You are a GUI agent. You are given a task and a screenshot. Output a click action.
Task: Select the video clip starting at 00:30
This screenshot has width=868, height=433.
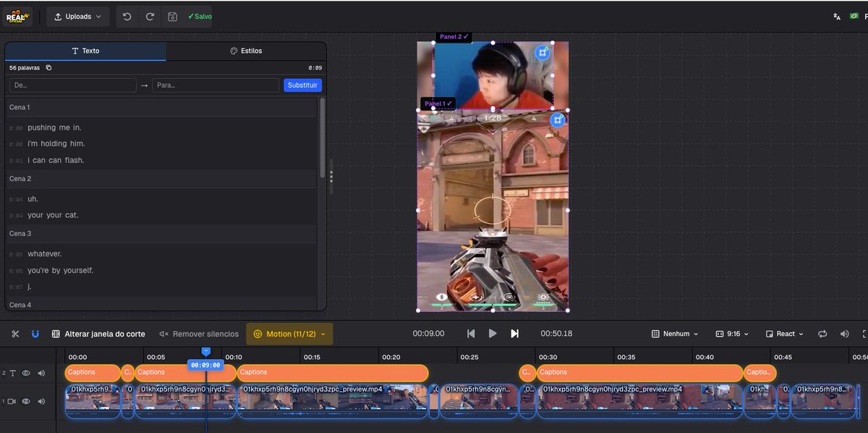(x=639, y=401)
